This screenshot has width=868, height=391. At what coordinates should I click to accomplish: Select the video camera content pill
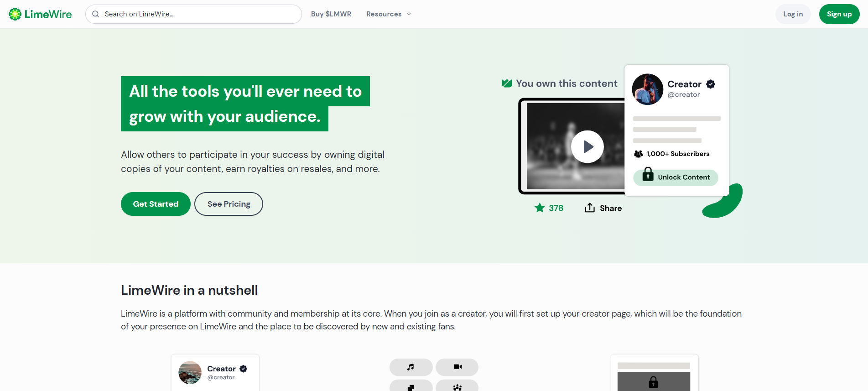pos(457,367)
